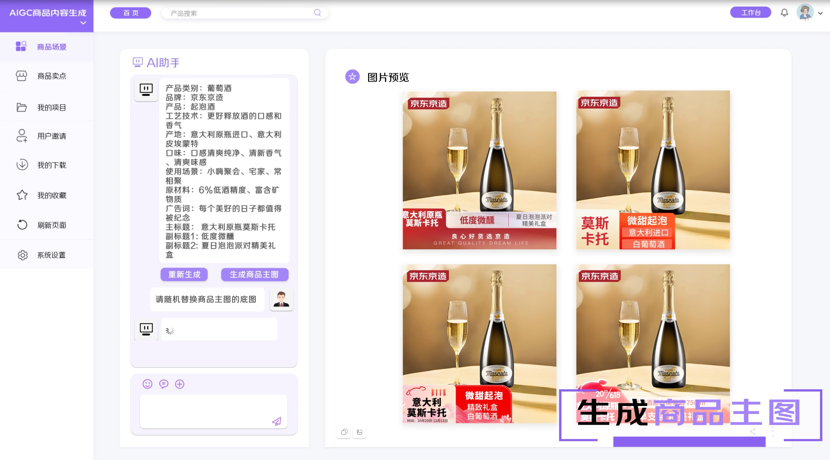
Task: Click the 商品卖点 shop icon
Action: 21,76
